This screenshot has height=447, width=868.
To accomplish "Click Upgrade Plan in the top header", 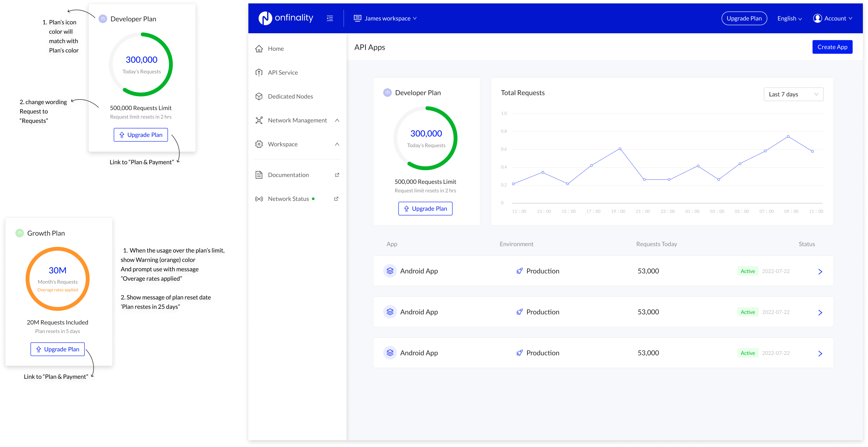I will click(x=744, y=18).
